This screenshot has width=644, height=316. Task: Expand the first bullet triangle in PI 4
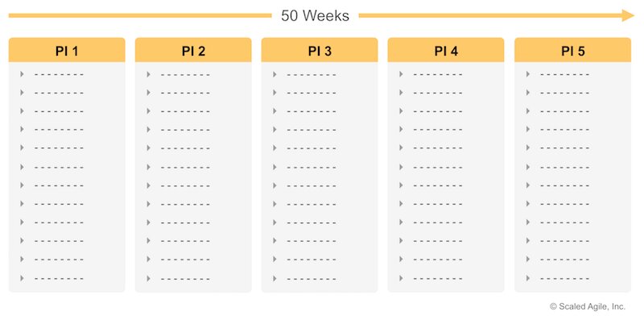[401, 74]
